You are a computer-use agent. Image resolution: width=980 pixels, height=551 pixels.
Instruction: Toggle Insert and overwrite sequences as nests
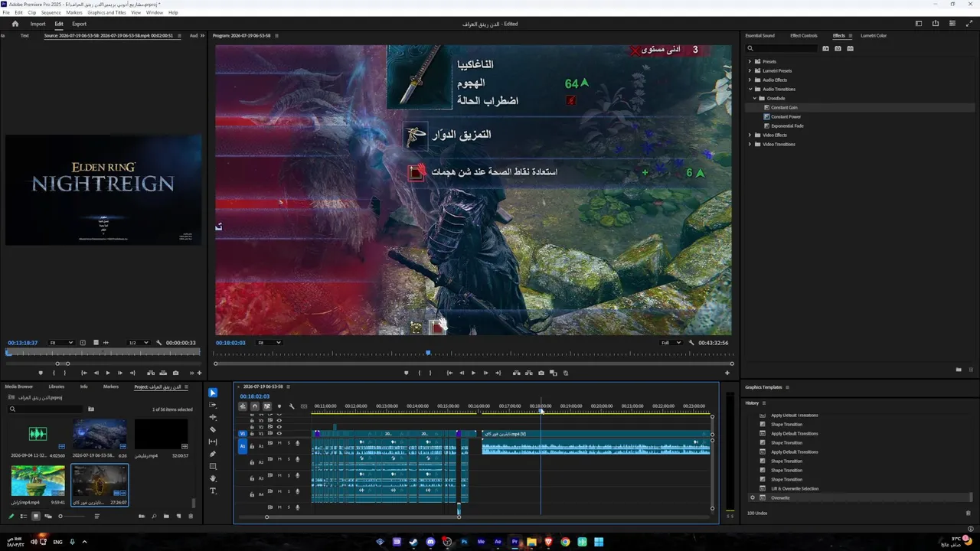click(x=243, y=406)
